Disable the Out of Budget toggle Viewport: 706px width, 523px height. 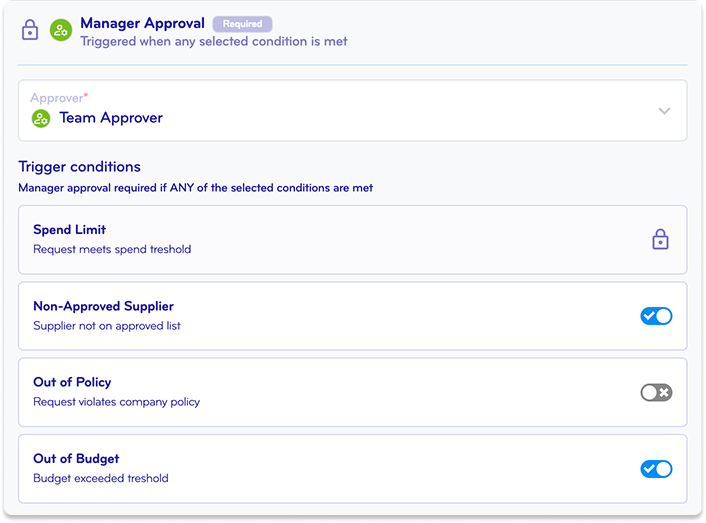(x=656, y=469)
